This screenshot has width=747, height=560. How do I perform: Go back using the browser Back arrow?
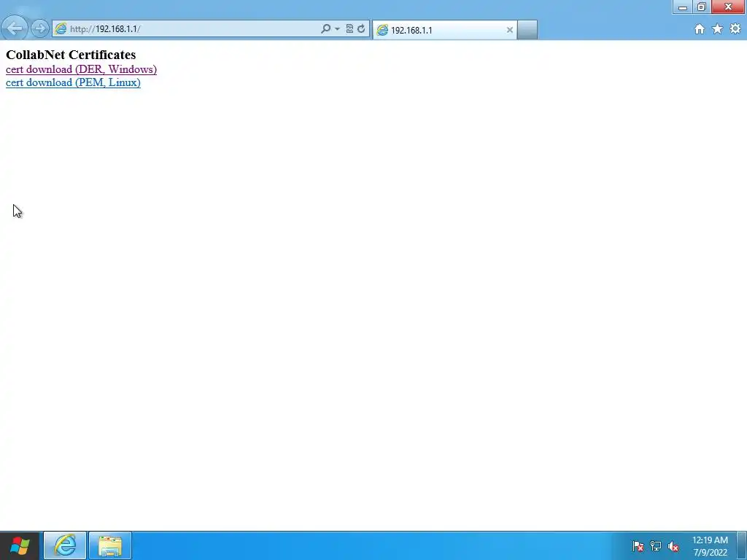[x=15, y=28]
